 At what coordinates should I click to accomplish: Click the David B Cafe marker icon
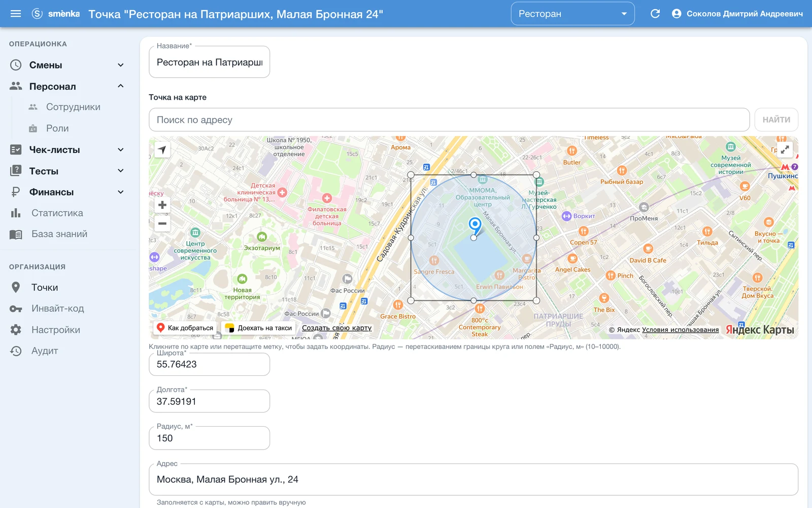pyautogui.click(x=648, y=249)
